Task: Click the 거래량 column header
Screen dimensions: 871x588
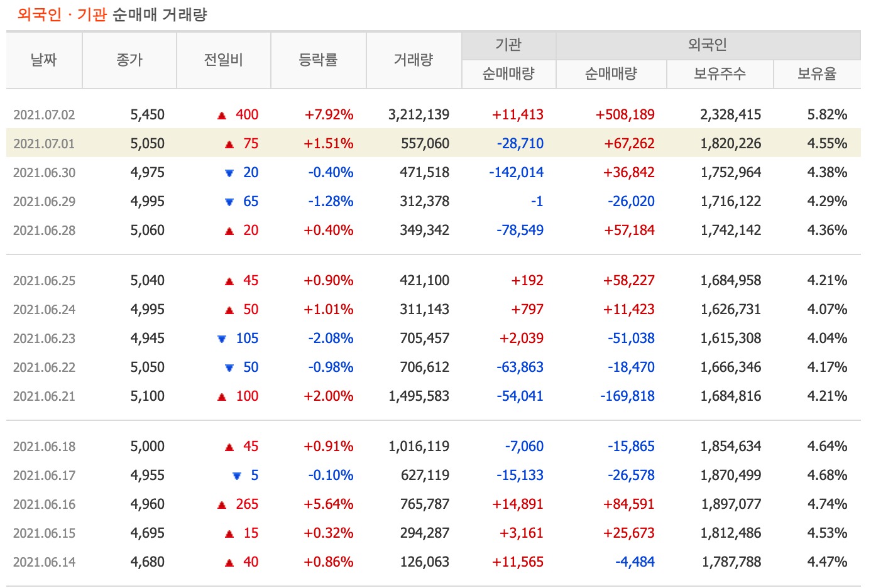Action: point(414,60)
